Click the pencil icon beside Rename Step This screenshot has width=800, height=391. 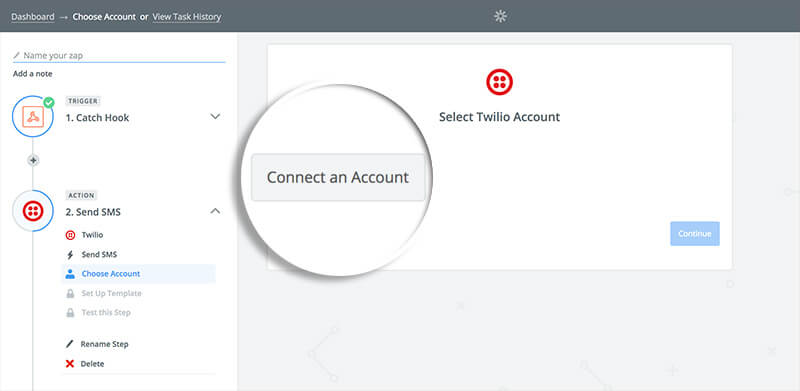point(70,344)
